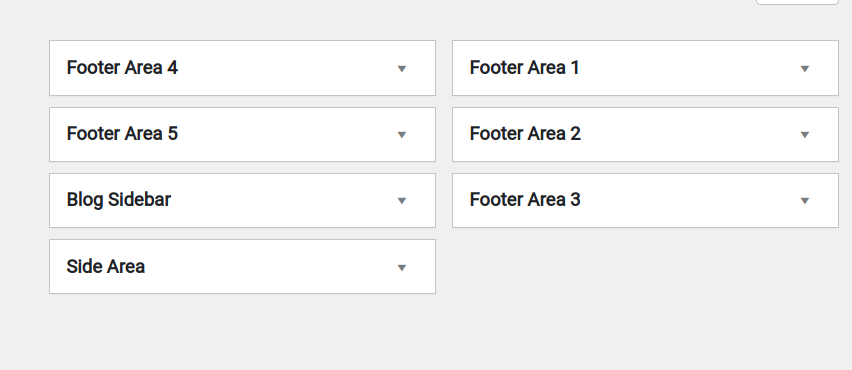Click the Footer Area 3 title text
The image size is (852, 370).
(525, 200)
